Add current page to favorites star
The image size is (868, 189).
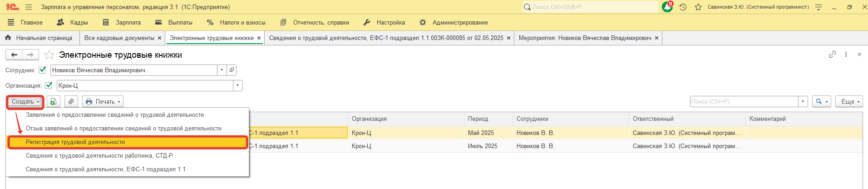(x=49, y=55)
